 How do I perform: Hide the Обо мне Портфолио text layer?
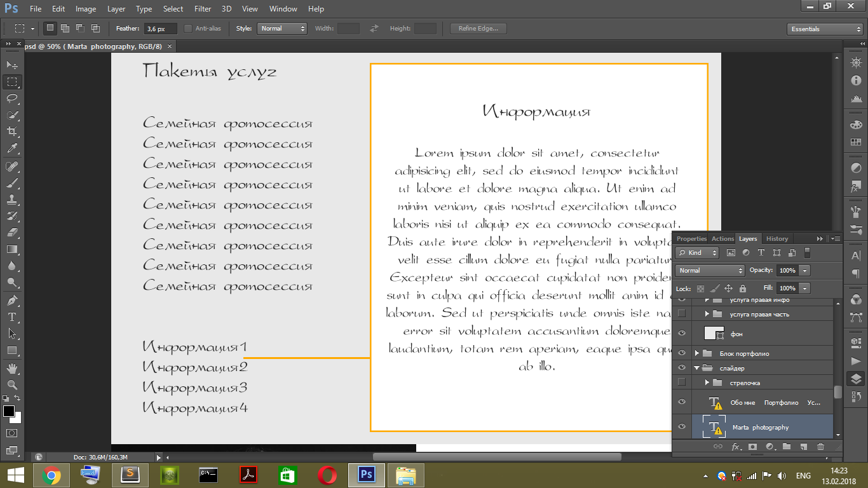click(682, 402)
